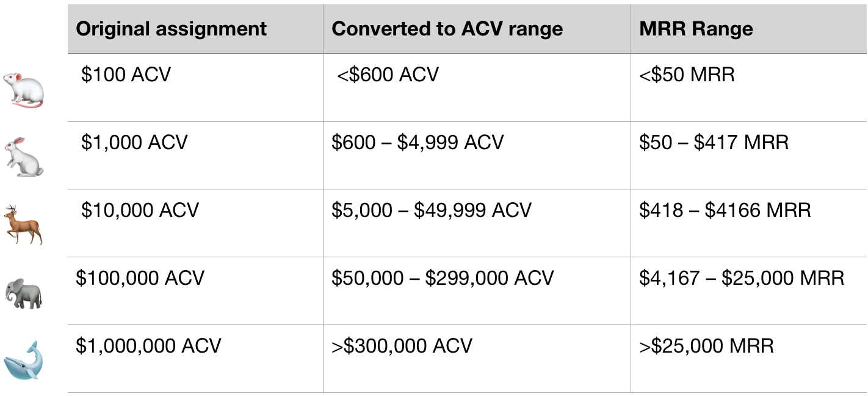Select the <$600 ACV cell
Image resolution: width=868 pixels, height=396 pixels.
pos(477,87)
